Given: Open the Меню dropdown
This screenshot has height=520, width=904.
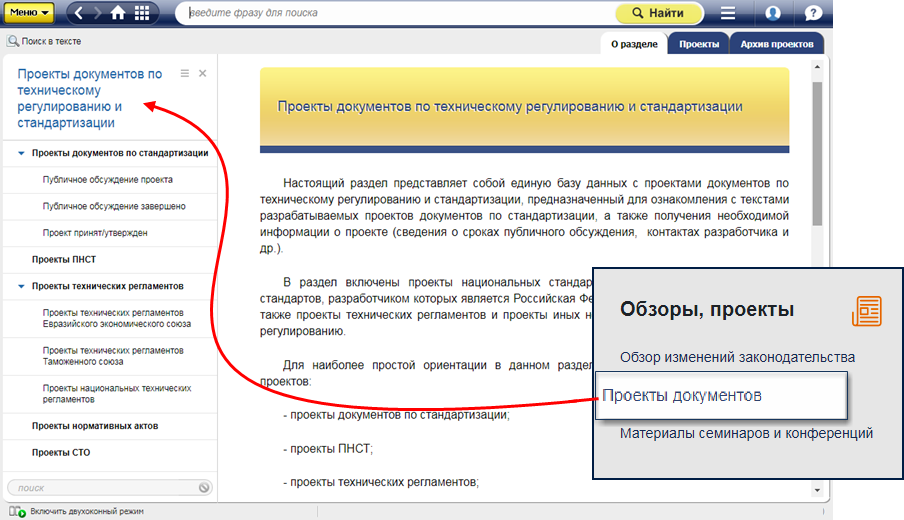Looking at the screenshot, I should [30, 13].
